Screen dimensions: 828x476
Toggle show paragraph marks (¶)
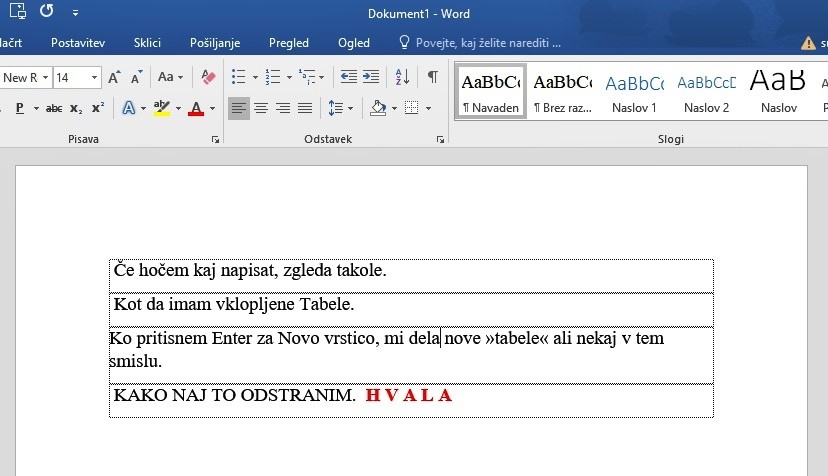(x=432, y=77)
